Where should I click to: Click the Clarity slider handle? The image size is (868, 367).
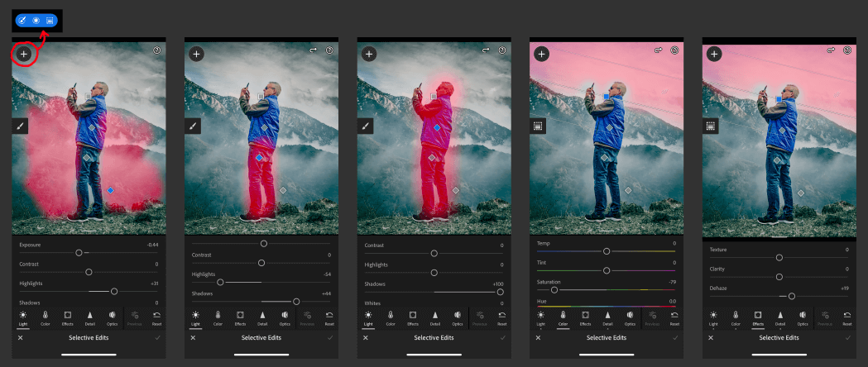click(779, 277)
